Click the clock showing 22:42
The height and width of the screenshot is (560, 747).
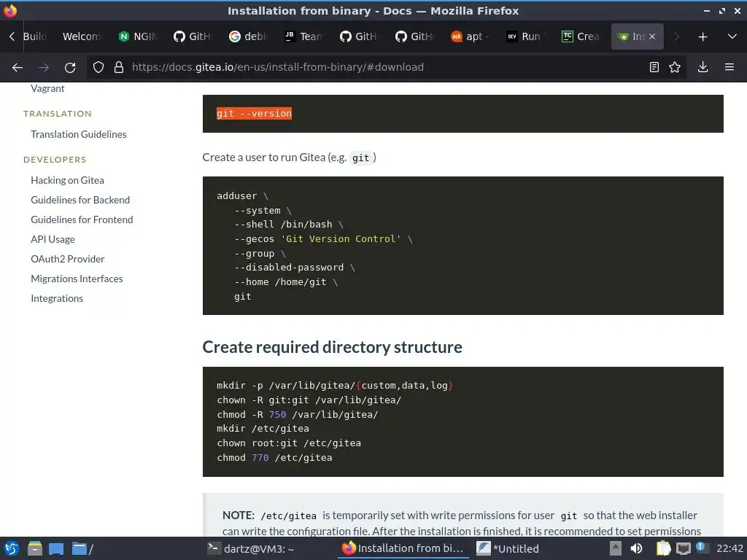point(729,548)
